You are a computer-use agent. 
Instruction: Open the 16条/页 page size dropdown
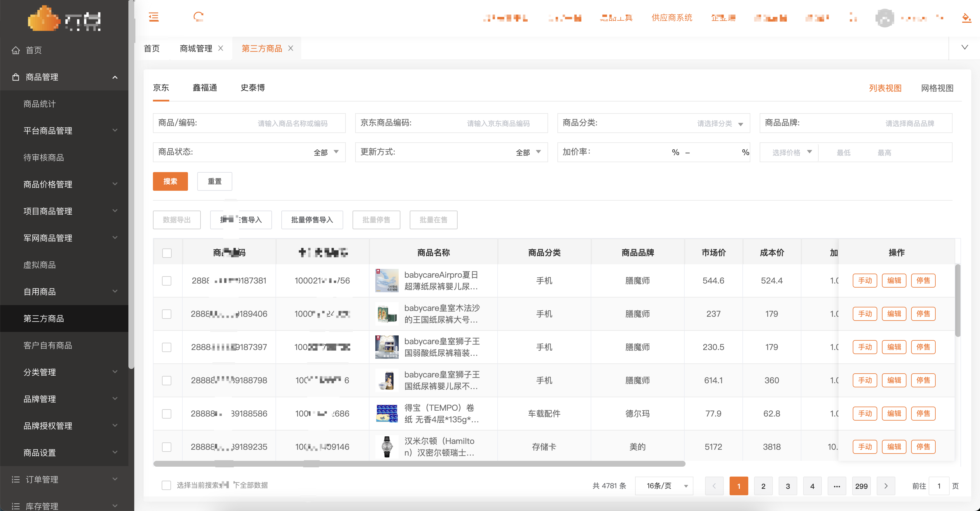[x=664, y=486]
